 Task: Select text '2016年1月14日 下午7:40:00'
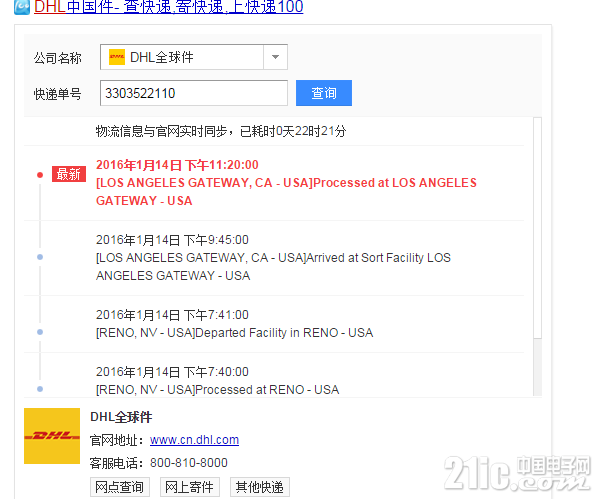(x=172, y=372)
